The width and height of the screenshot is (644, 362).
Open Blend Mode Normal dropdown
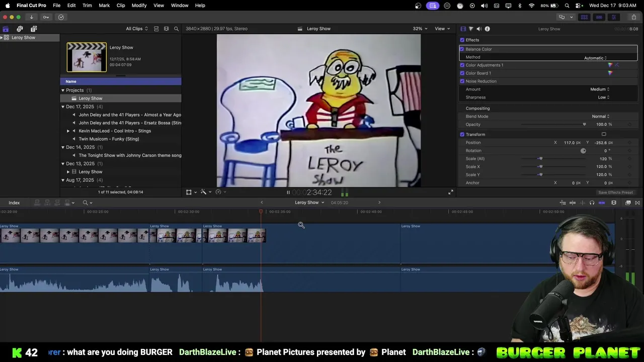coord(601,116)
